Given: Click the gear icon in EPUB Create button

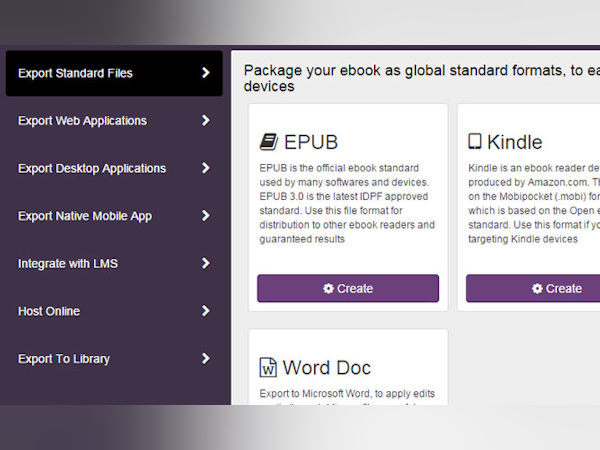Looking at the screenshot, I should [328, 288].
